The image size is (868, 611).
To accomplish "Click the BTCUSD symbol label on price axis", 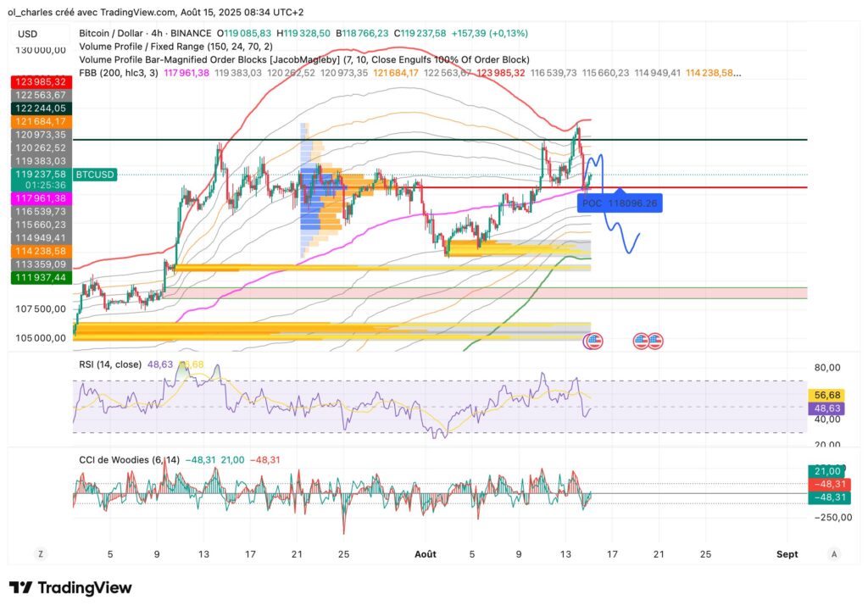I will tap(93, 175).
